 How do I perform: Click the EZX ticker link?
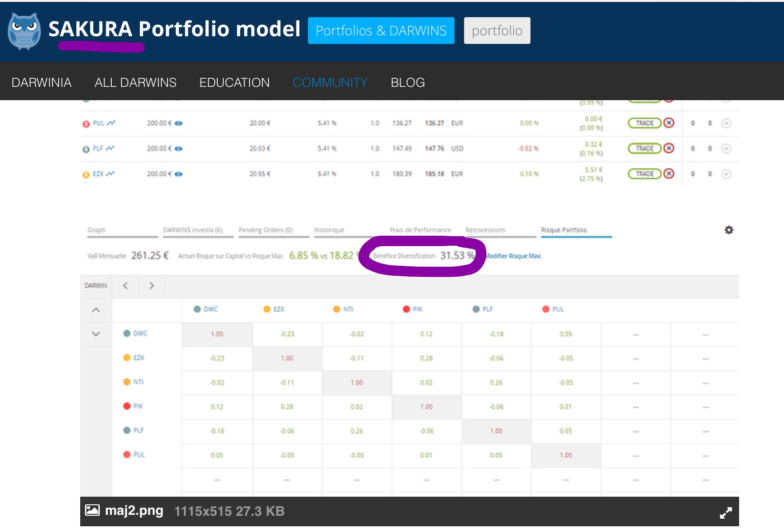click(98, 174)
